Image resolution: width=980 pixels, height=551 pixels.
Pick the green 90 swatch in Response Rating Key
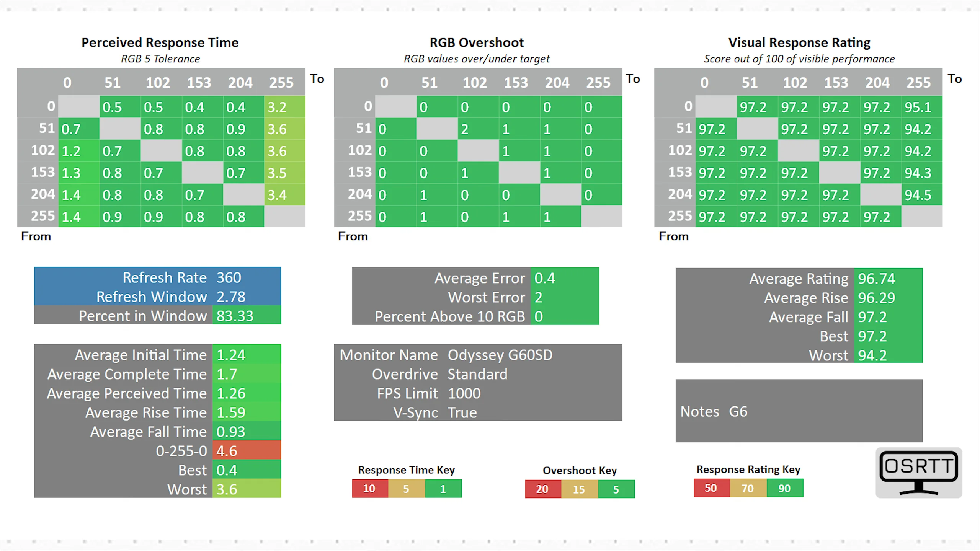[784, 488]
